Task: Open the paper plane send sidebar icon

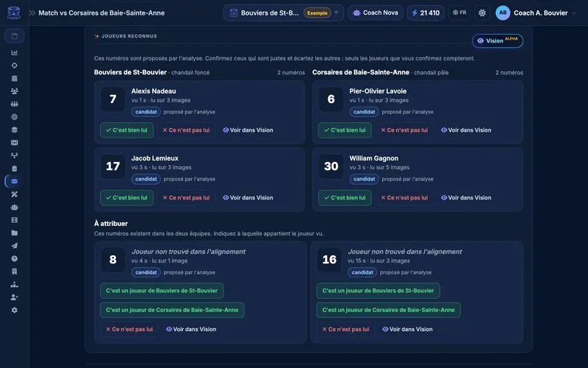Action: tap(14, 246)
